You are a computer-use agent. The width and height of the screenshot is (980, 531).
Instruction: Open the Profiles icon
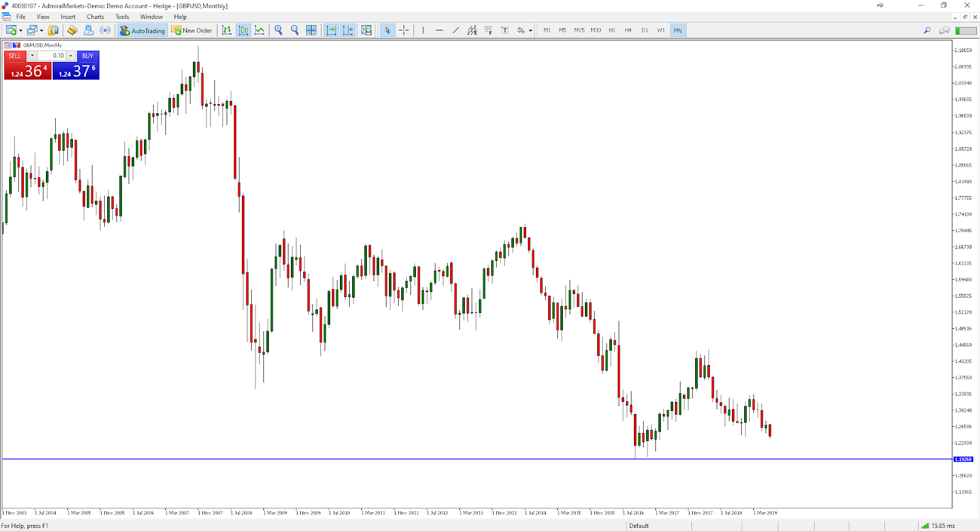(x=32, y=30)
